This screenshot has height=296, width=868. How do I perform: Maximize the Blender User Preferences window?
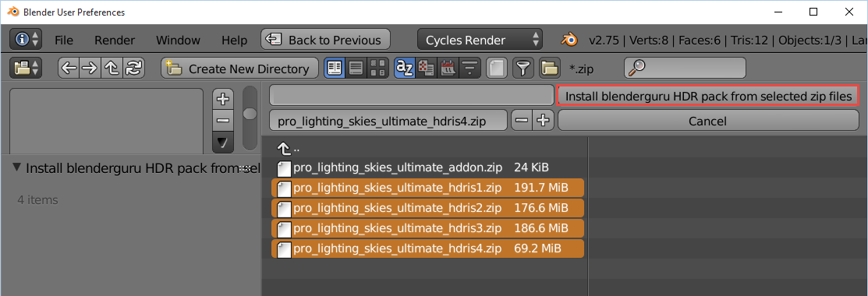point(813,12)
